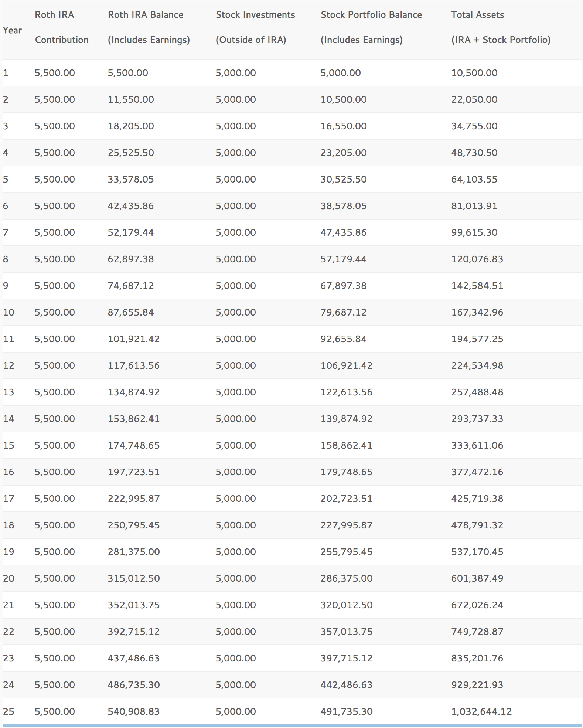Select Stock Portfolio Balance 16,550.00
The height and width of the screenshot is (728, 583).
pyautogui.click(x=344, y=126)
